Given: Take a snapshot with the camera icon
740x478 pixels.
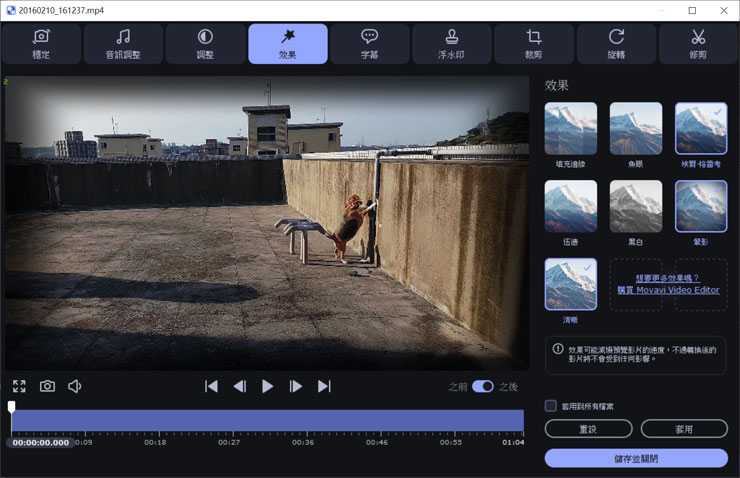Looking at the screenshot, I should pyautogui.click(x=47, y=386).
